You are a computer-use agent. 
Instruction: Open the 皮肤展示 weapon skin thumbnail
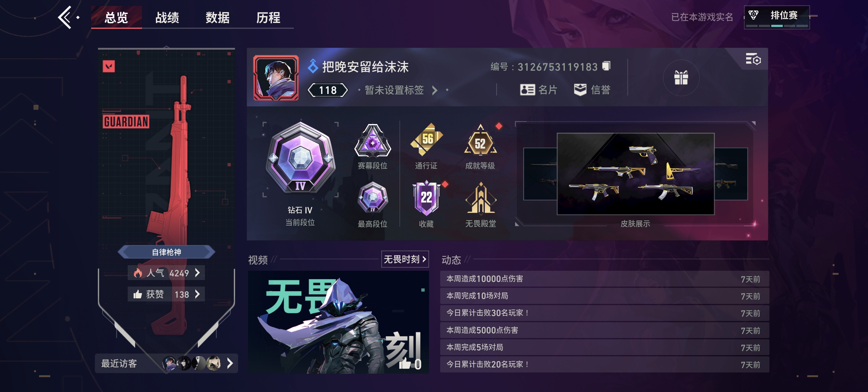tap(635, 174)
